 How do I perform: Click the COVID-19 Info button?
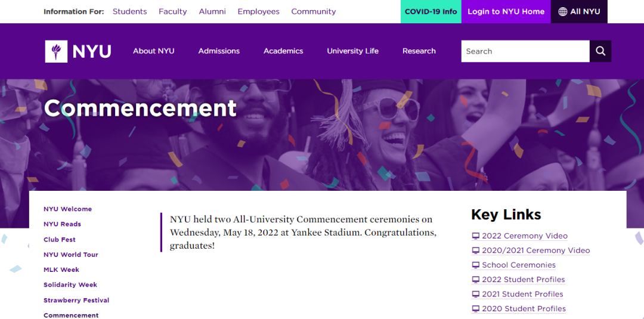[x=431, y=12]
